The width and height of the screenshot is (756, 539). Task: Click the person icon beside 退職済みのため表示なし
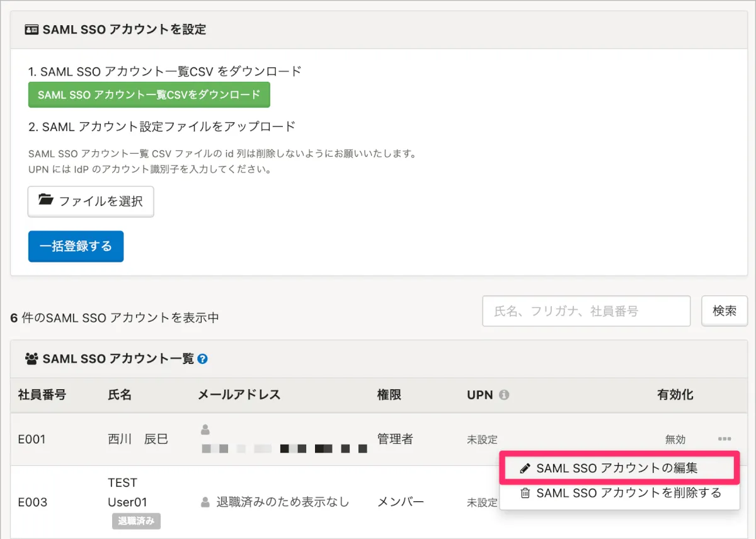[205, 502]
